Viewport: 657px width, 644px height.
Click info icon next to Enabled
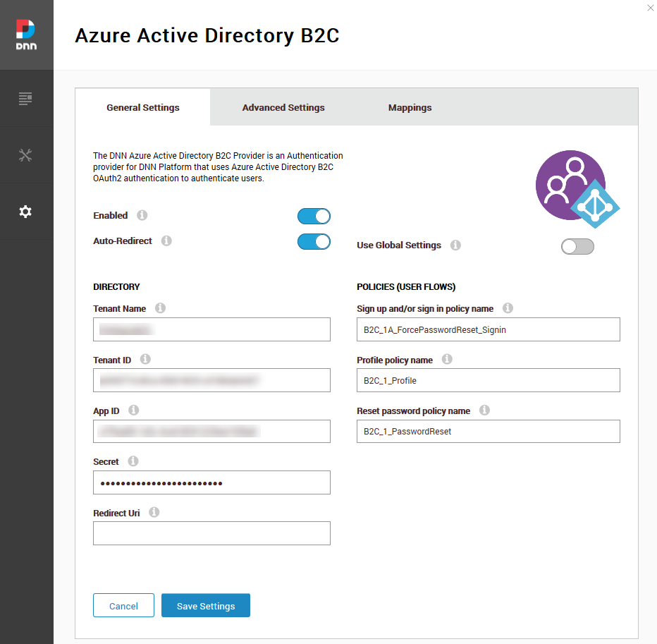(x=142, y=215)
